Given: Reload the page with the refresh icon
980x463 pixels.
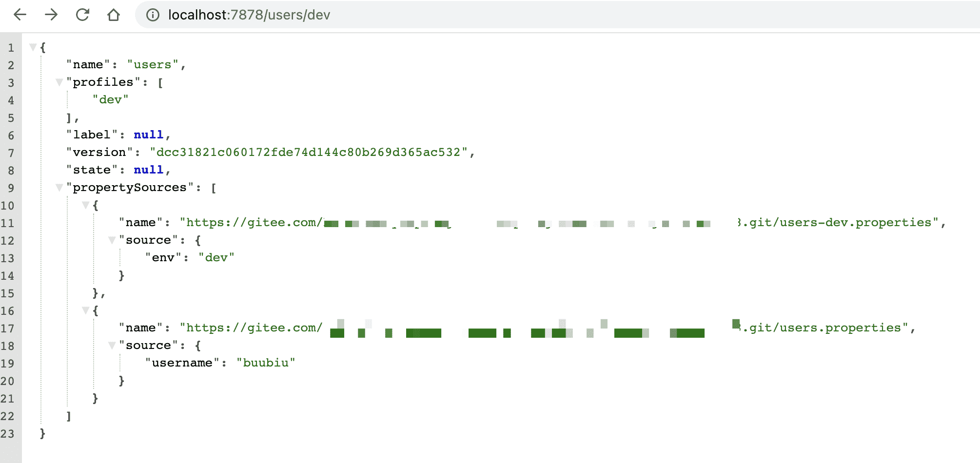Looking at the screenshot, I should (82, 15).
